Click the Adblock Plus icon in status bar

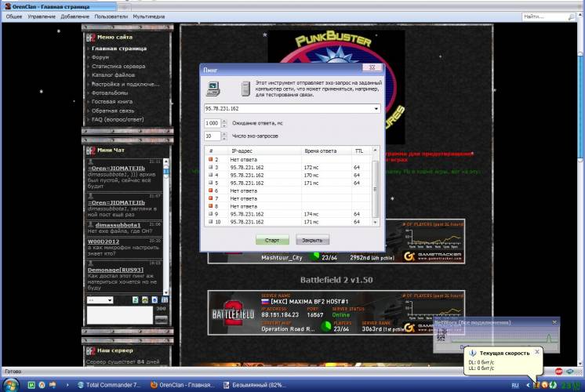click(558, 371)
